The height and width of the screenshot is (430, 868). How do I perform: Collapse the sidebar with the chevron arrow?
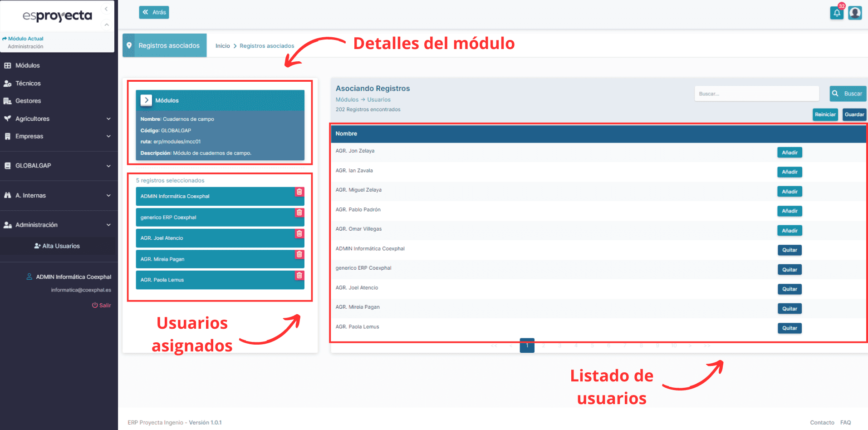tap(106, 9)
